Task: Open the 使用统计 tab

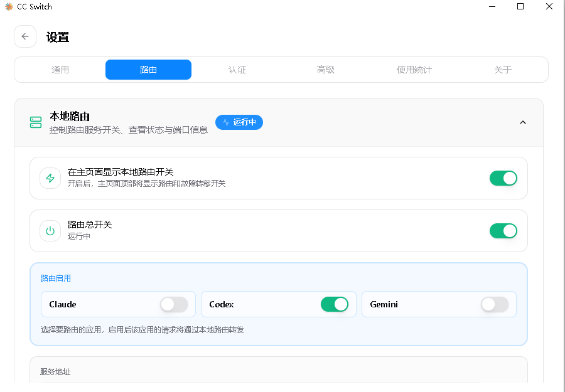Action: (x=414, y=70)
